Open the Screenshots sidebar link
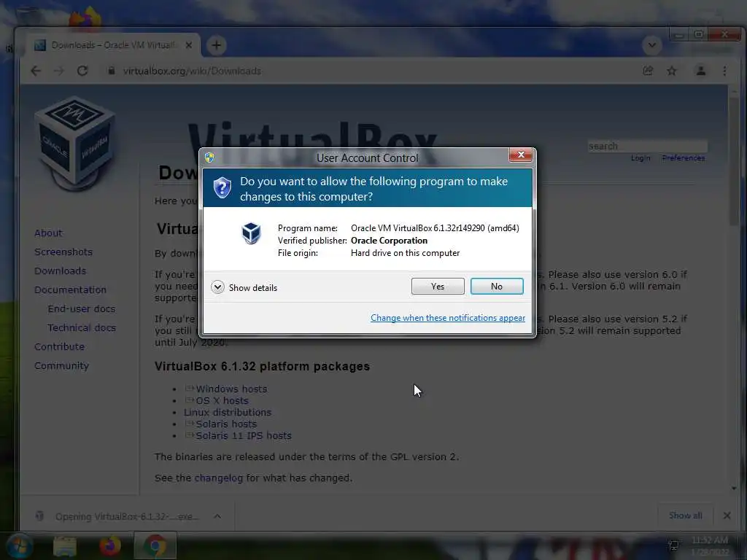Viewport: 747px width, 560px height. click(63, 252)
